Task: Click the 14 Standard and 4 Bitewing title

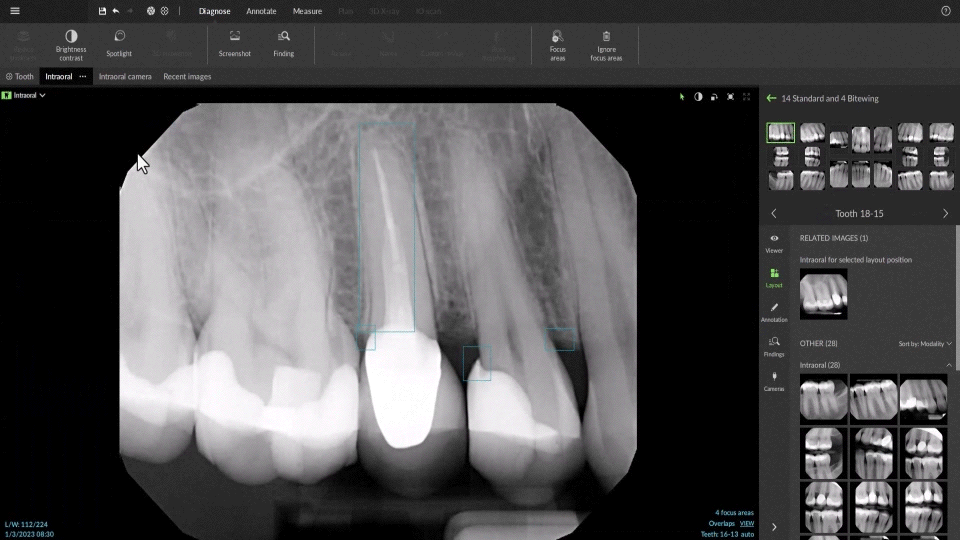Action: pos(830,99)
